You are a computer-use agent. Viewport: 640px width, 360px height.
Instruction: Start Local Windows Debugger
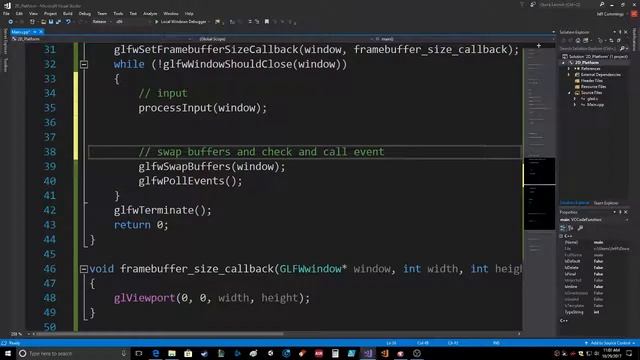click(180, 22)
